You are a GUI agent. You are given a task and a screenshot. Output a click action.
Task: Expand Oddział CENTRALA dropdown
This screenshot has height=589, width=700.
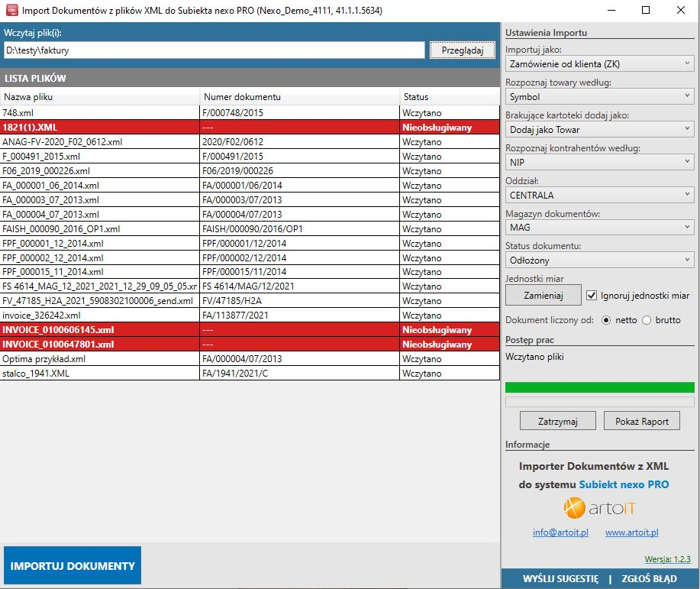pyautogui.click(x=599, y=196)
